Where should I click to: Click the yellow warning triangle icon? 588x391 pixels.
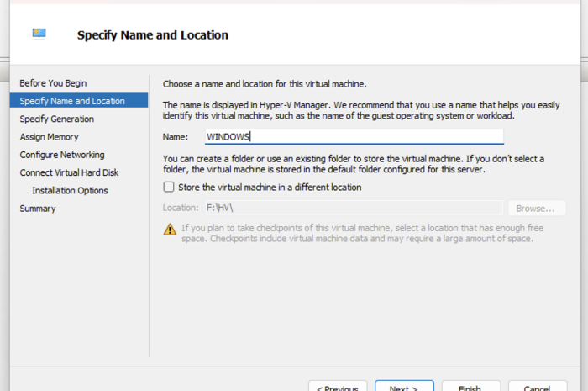170,229
